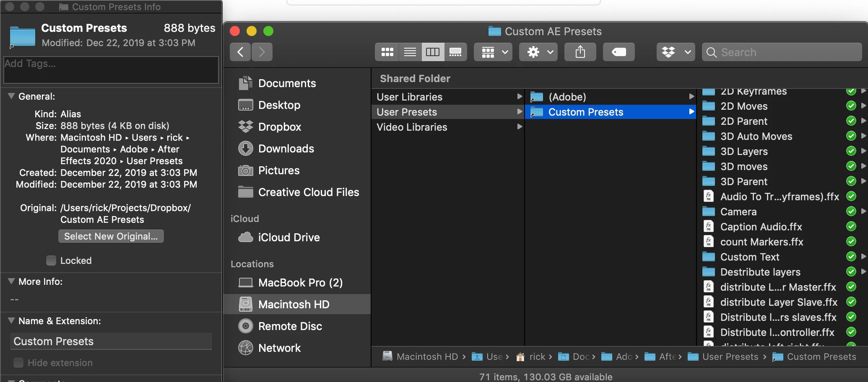Select the 2D Parent folder

782,121
